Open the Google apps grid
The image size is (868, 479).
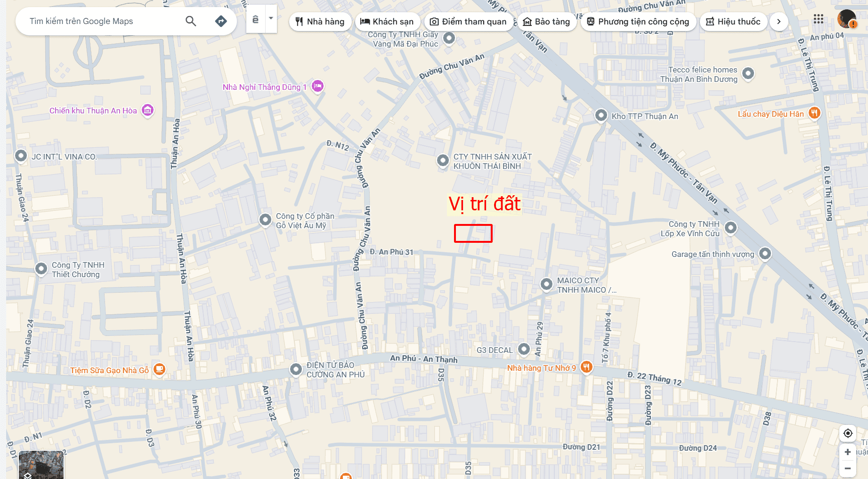point(819,19)
